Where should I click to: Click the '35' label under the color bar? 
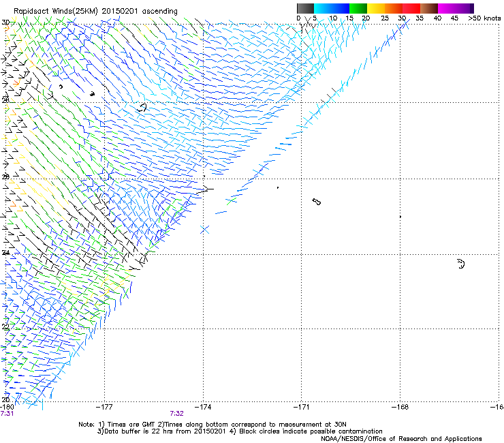click(420, 18)
